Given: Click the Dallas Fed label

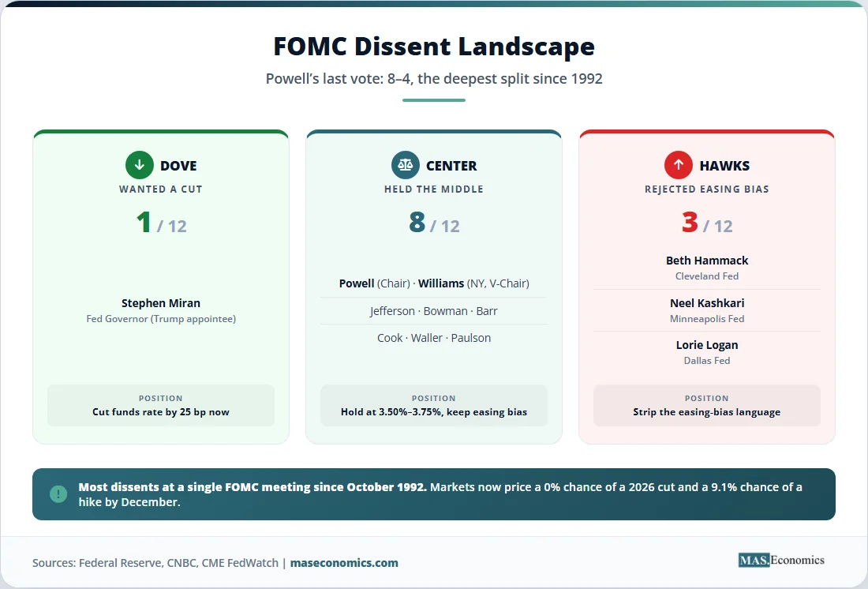Looking at the screenshot, I should click(x=707, y=360).
